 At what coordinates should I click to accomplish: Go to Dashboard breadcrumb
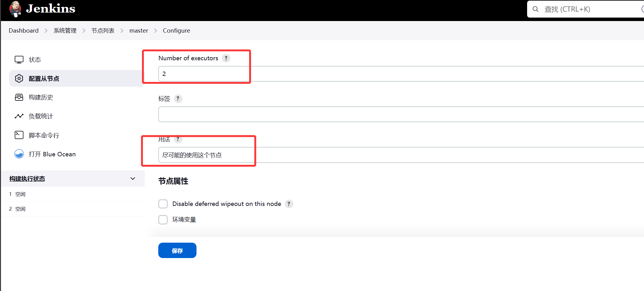click(24, 30)
